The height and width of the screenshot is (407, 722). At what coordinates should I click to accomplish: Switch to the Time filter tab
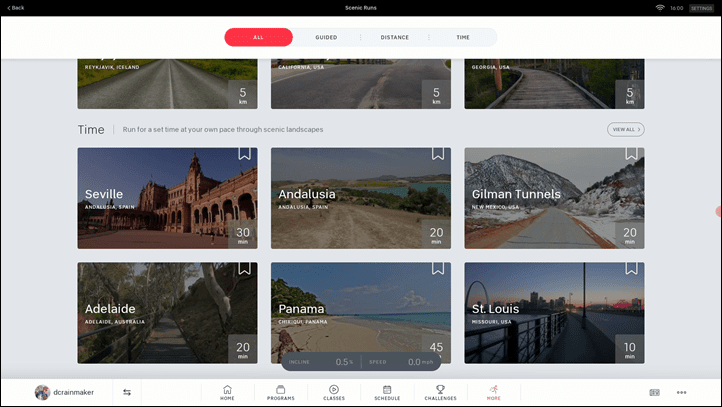[x=463, y=37]
